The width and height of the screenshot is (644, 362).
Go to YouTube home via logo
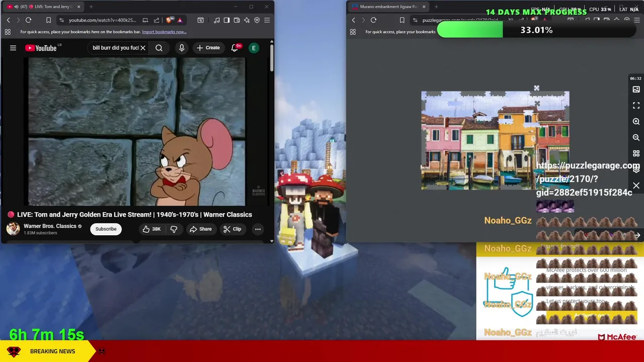point(41,48)
